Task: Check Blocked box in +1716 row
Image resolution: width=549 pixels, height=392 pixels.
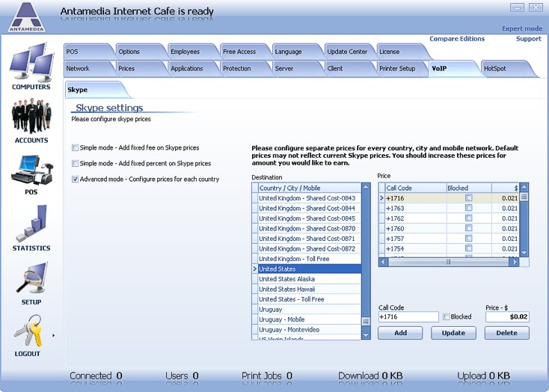Action: click(x=468, y=198)
